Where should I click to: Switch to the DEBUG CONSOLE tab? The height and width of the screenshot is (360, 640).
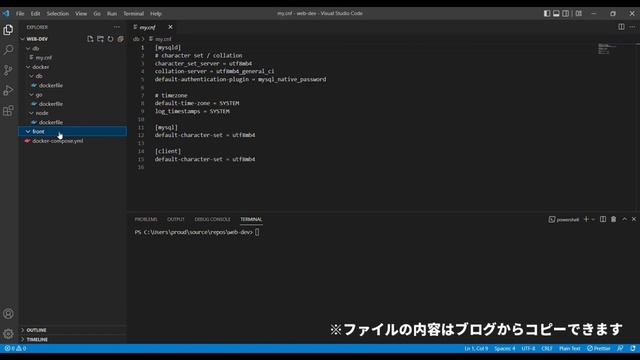coord(212,220)
